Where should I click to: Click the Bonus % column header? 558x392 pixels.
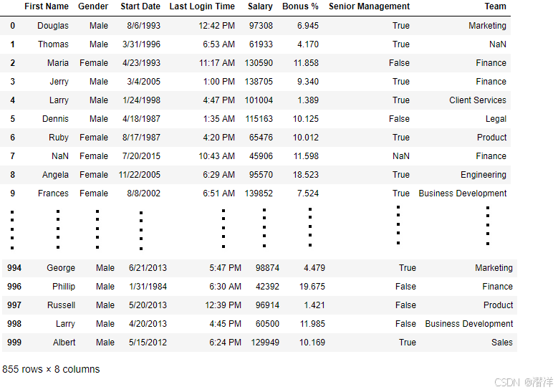300,6
